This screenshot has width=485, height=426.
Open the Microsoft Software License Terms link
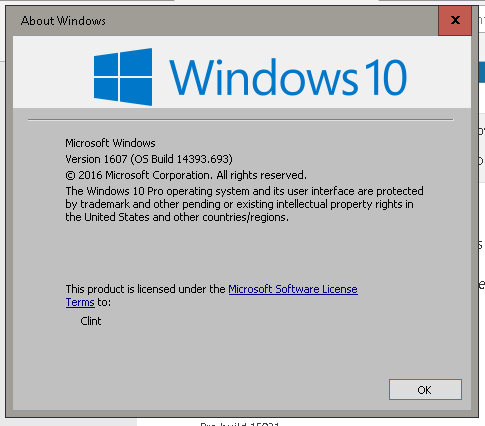click(293, 289)
